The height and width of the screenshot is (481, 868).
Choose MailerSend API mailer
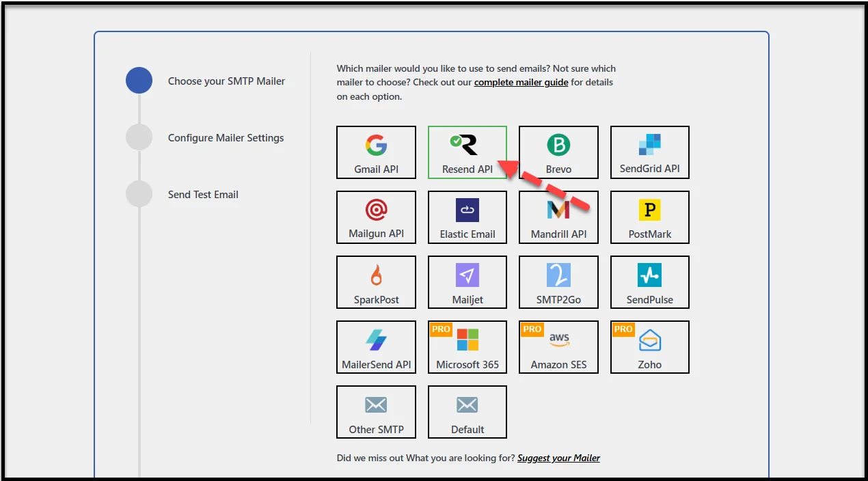(376, 347)
